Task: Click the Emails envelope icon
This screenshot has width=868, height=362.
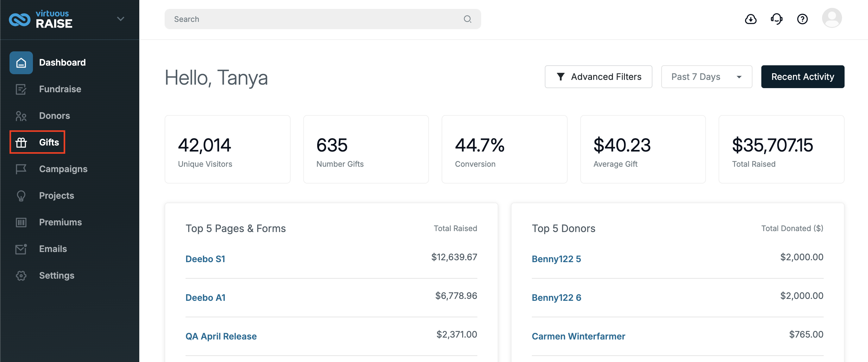Action: [x=21, y=249]
